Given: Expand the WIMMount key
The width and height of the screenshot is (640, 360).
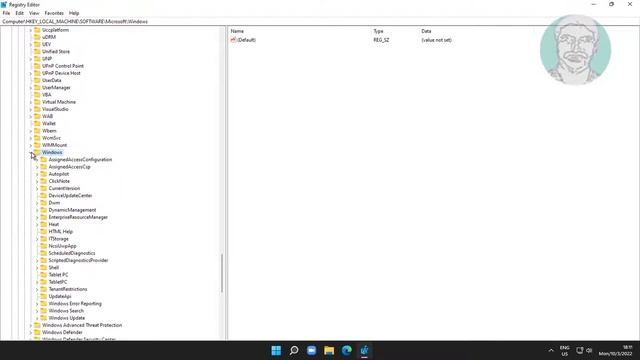Looking at the screenshot, I should [x=31, y=145].
